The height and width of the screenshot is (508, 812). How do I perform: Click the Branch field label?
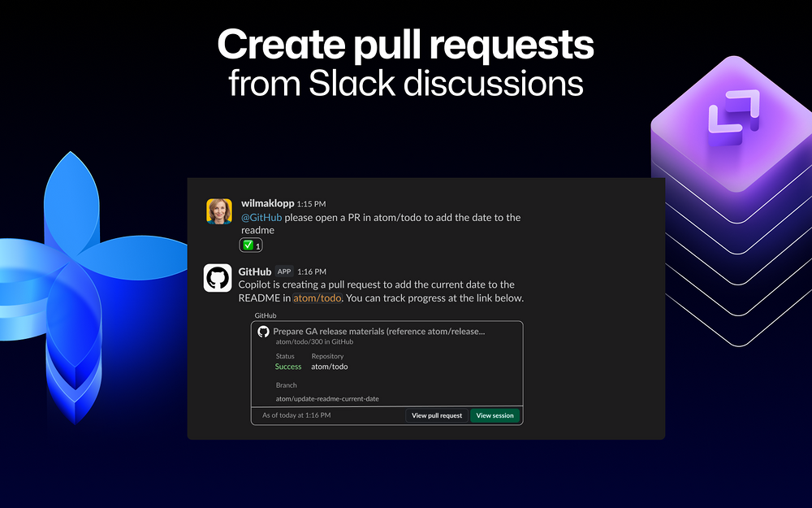287,385
